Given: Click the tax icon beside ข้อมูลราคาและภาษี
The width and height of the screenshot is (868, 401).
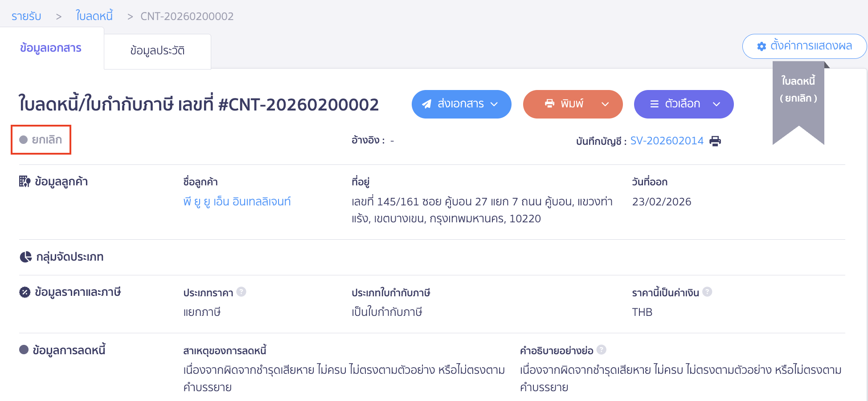Looking at the screenshot, I should [25, 292].
